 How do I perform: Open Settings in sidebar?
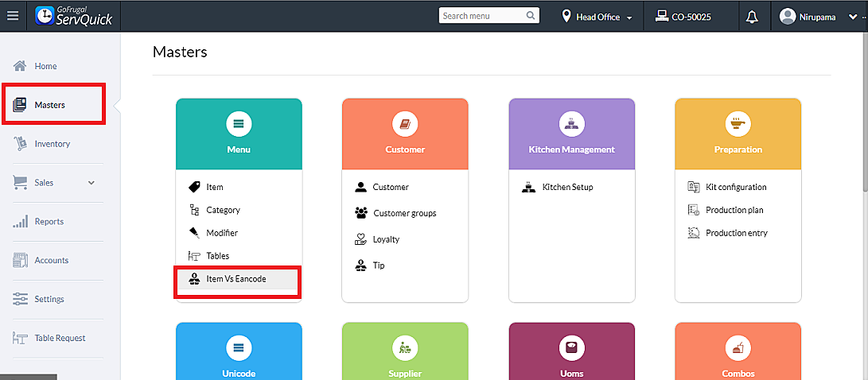(49, 299)
